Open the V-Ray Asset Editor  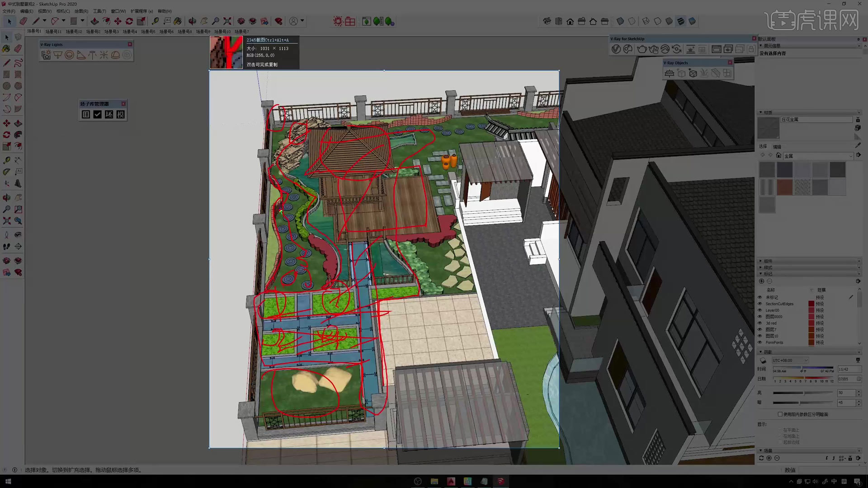pos(616,49)
